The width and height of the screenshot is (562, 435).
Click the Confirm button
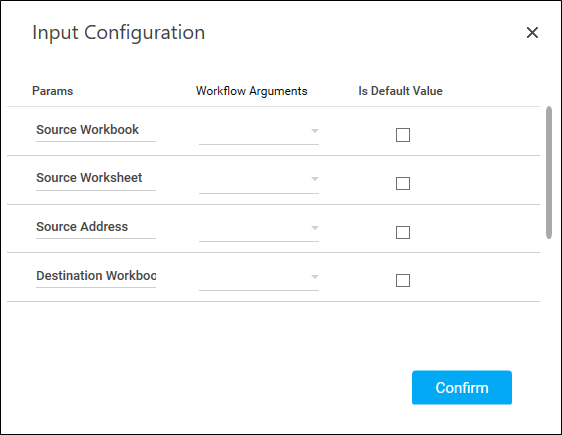click(x=462, y=387)
